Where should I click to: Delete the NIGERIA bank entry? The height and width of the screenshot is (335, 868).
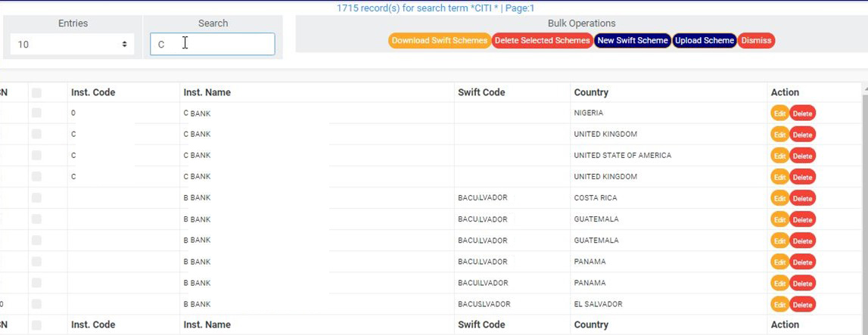point(802,113)
